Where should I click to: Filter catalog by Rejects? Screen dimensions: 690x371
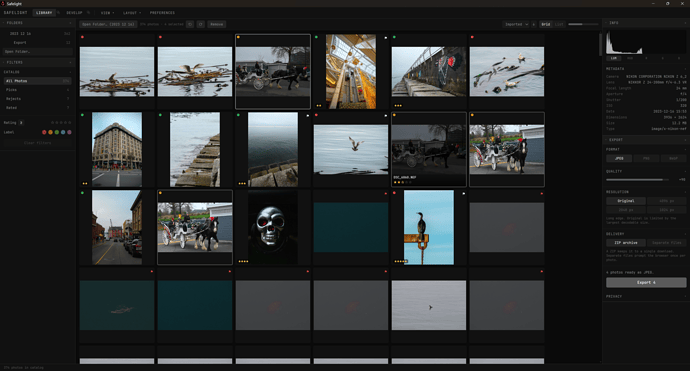38,99
